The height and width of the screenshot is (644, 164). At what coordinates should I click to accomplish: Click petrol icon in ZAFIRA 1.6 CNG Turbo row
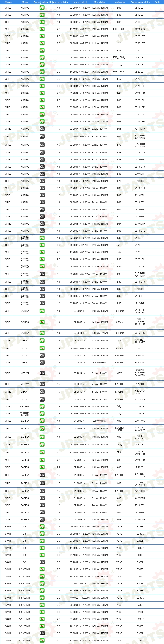[42, 428]
